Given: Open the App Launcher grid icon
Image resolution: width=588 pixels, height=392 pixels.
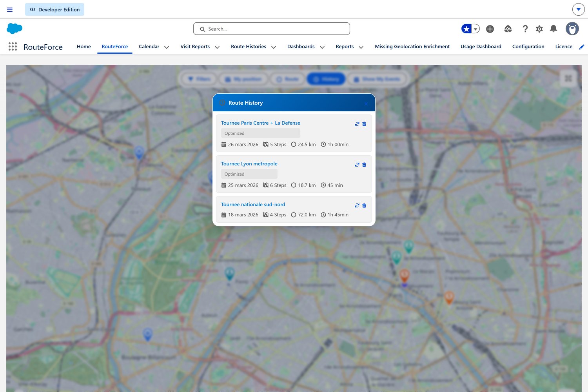Looking at the screenshot, I should tap(13, 46).
